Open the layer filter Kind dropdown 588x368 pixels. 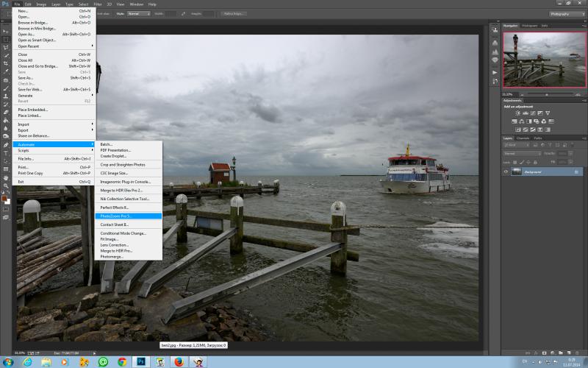pos(517,145)
